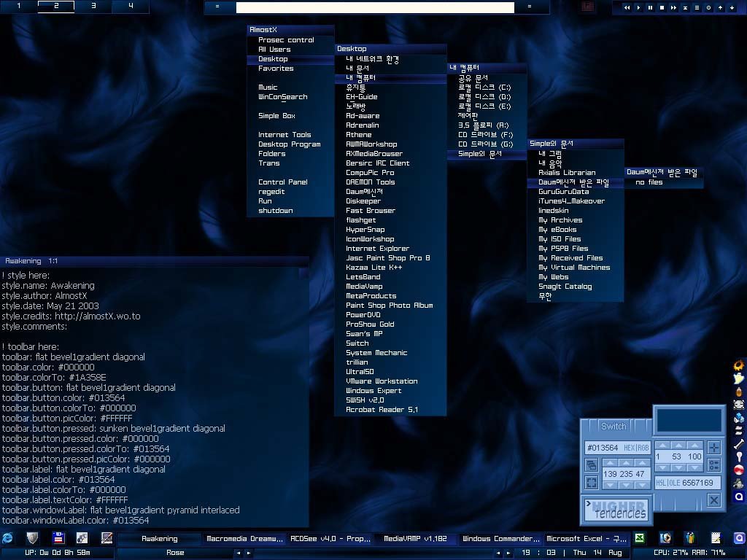Switch to Macromedia Dreamweaver taskbar item

[x=244, y=539]
